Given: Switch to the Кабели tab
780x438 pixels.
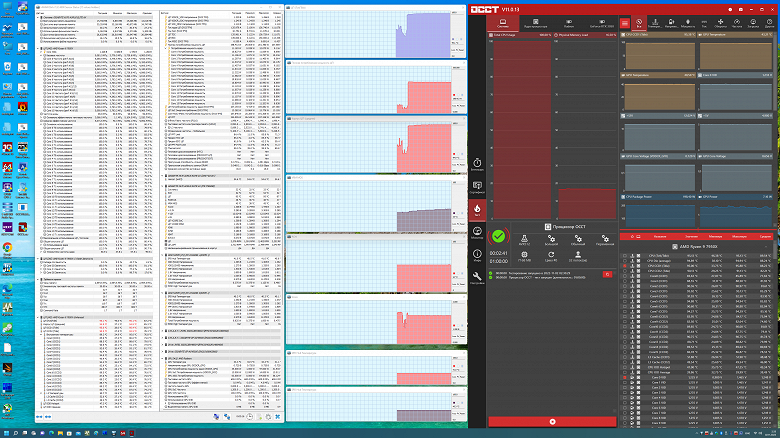Looking at the screenshot, I should click(569, 23).
